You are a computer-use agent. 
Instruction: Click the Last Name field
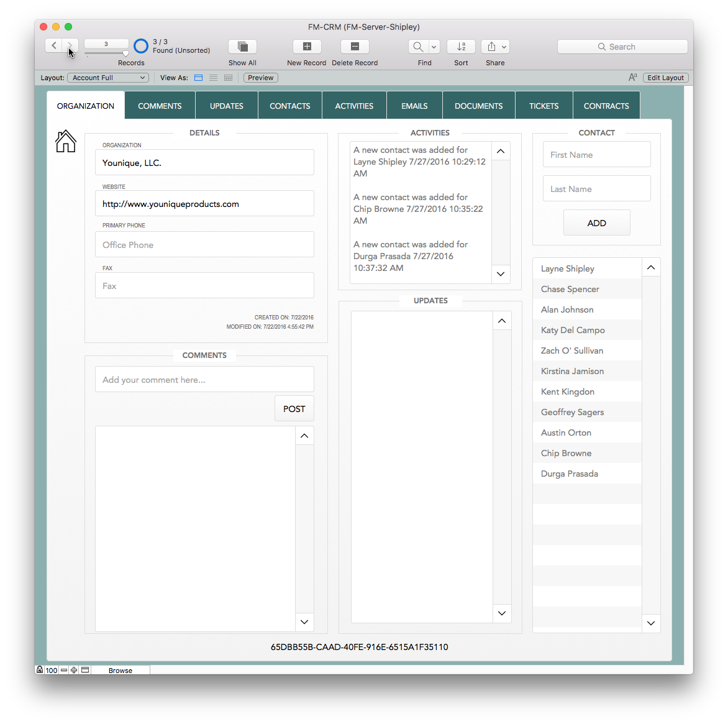pyautogui.click(x=596, y=188)
